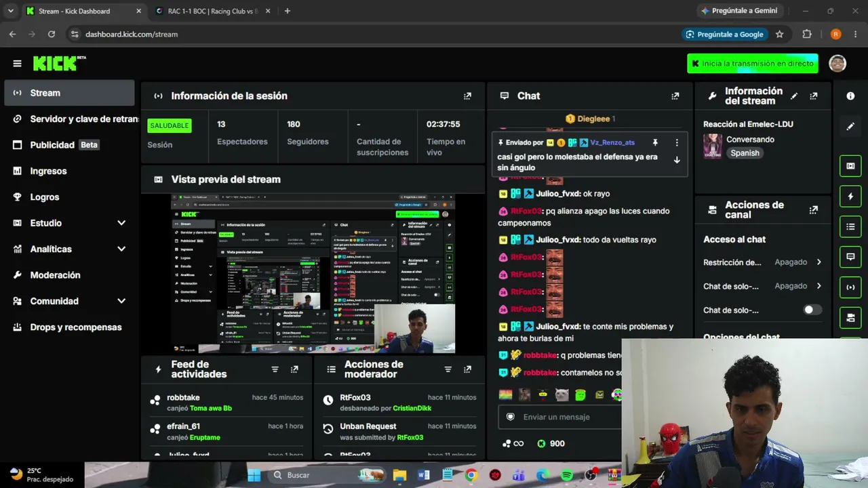Open Servidor y clave de retransmisión
868x488 pixels.
pos(69,119)
